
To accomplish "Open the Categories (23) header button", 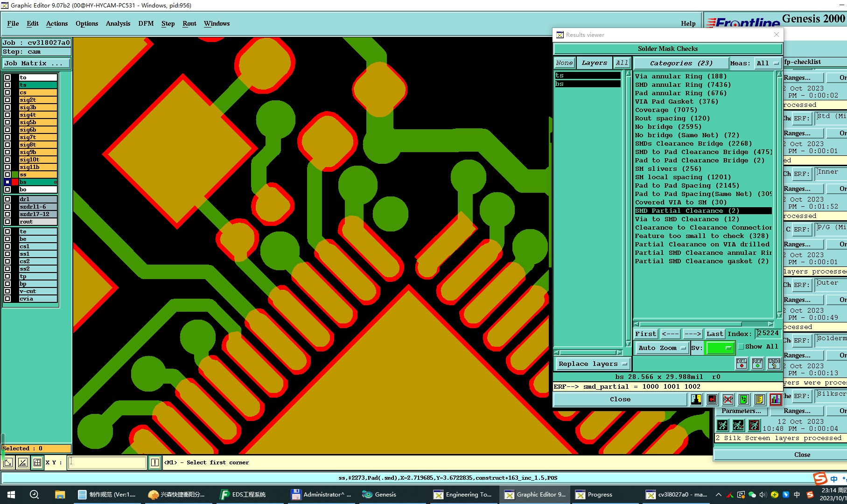I will pos(681,63).
